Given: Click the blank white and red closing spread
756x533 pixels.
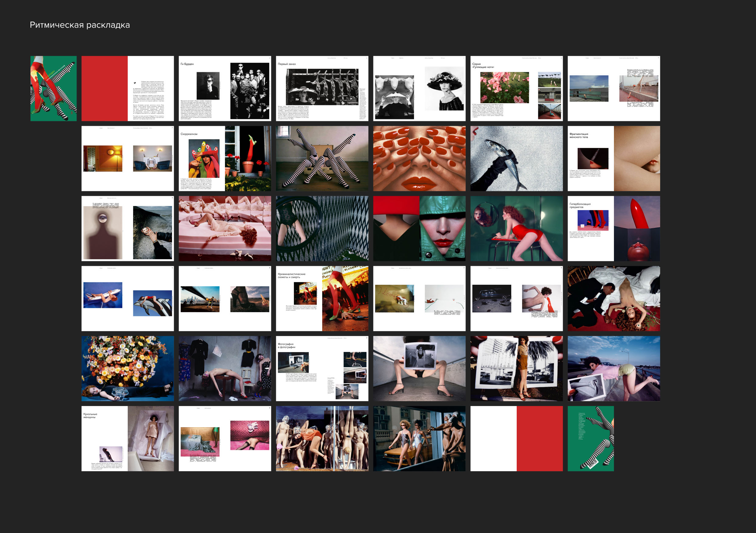Looking at the screenshot, I should tap(516, 438).
